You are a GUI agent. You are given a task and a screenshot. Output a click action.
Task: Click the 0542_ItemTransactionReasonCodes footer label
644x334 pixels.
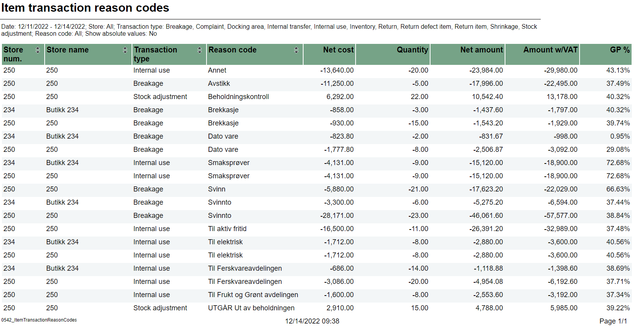click(39, 320)
